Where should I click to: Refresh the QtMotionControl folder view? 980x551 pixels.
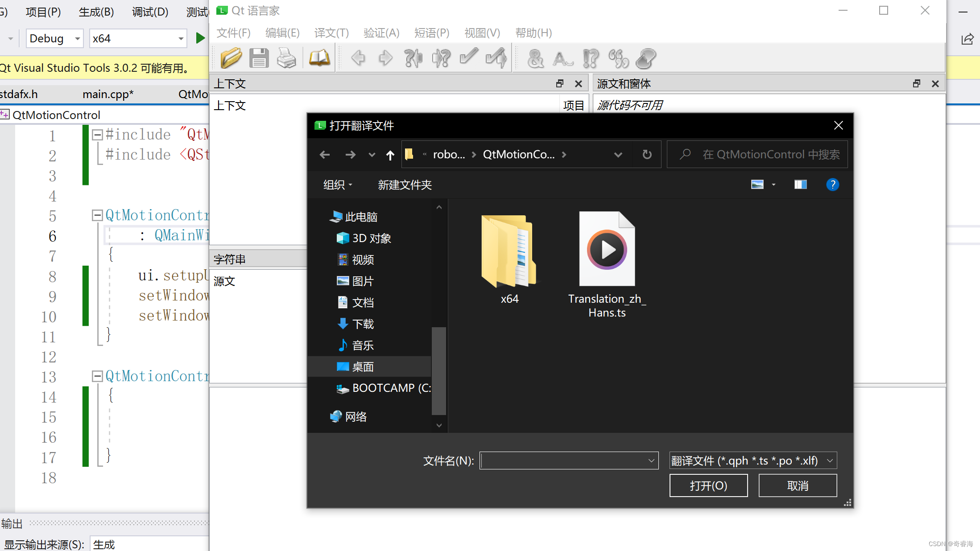point(647,155)
